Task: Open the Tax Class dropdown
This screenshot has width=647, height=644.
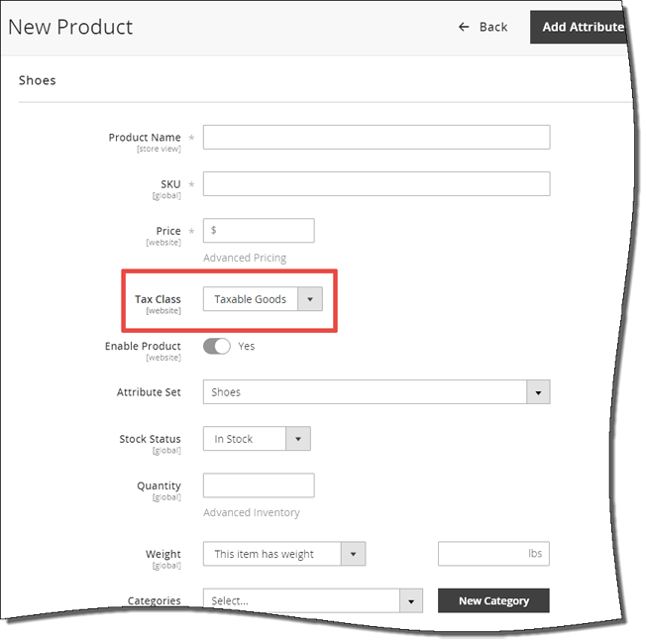Action: click(x=263, y=299)
